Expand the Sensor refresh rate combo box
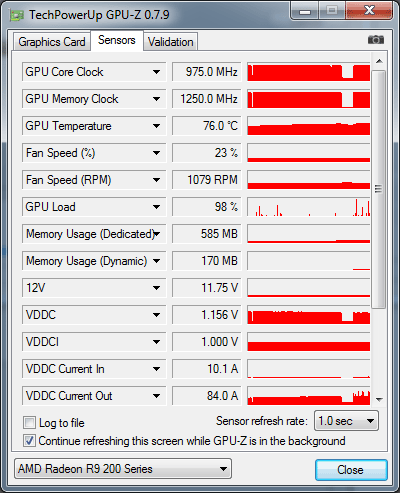 346,421
